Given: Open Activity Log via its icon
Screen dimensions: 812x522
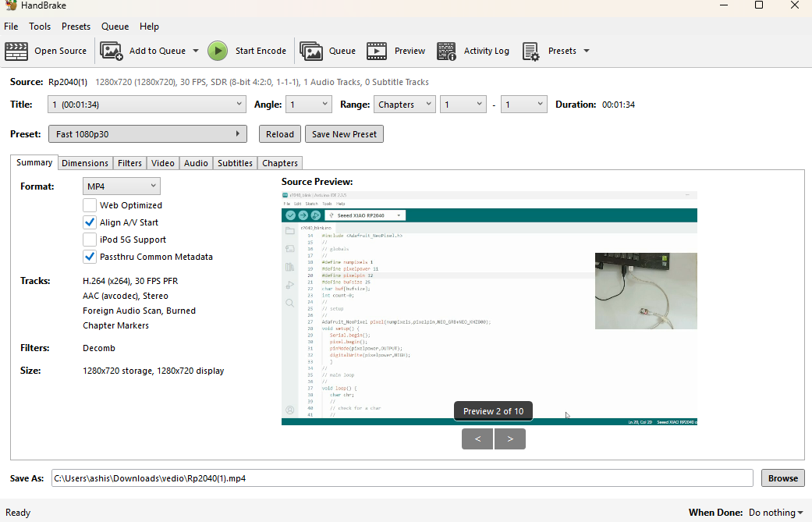Looking at the screenshot, I should (446, 51).
